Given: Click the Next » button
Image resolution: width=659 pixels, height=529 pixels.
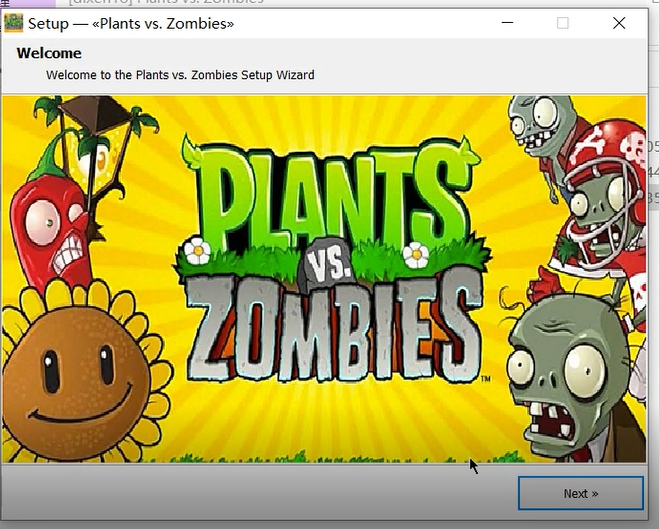Looking at the screenshot, I should (580, 493).
